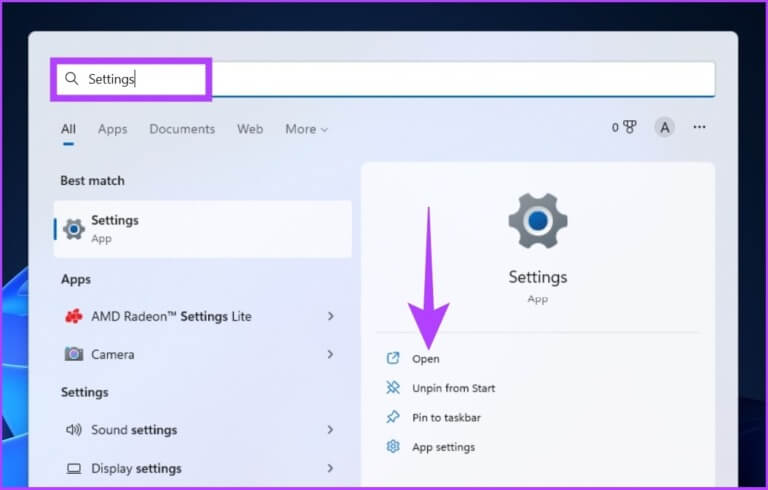Screen dimensions: 768x490
Task: Click the AMD Radeon Settings Lite icon
Action: click(x=74, y=317)
